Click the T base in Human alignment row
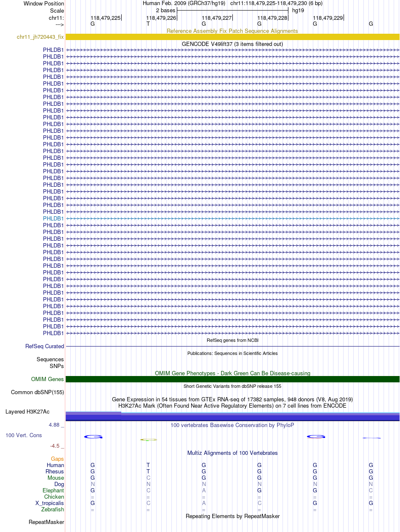Screen dimensions: 400x532 (148, 465)
